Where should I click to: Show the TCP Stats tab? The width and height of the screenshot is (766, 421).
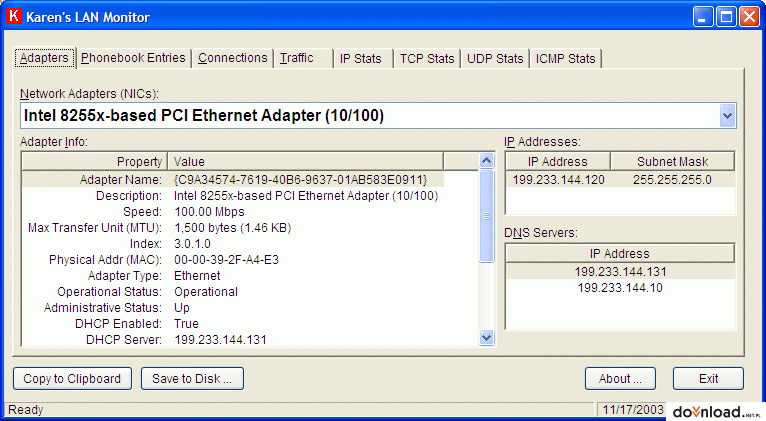click(427, 59)
